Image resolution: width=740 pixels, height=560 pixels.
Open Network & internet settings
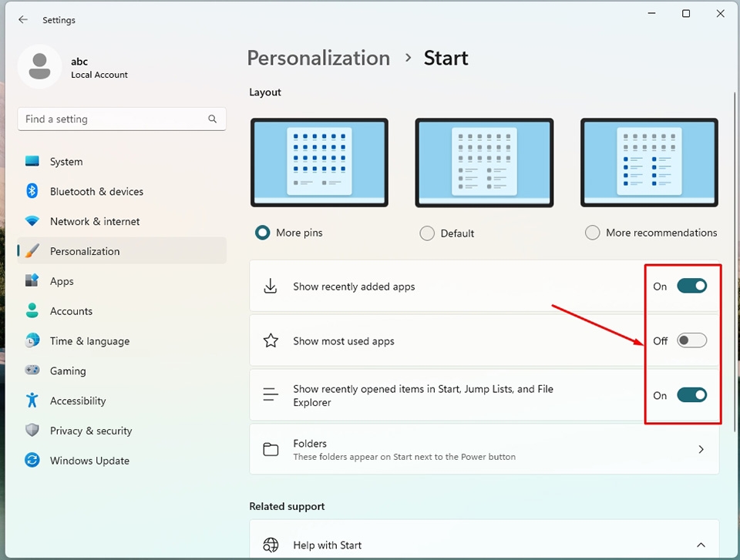pos(122,221)
